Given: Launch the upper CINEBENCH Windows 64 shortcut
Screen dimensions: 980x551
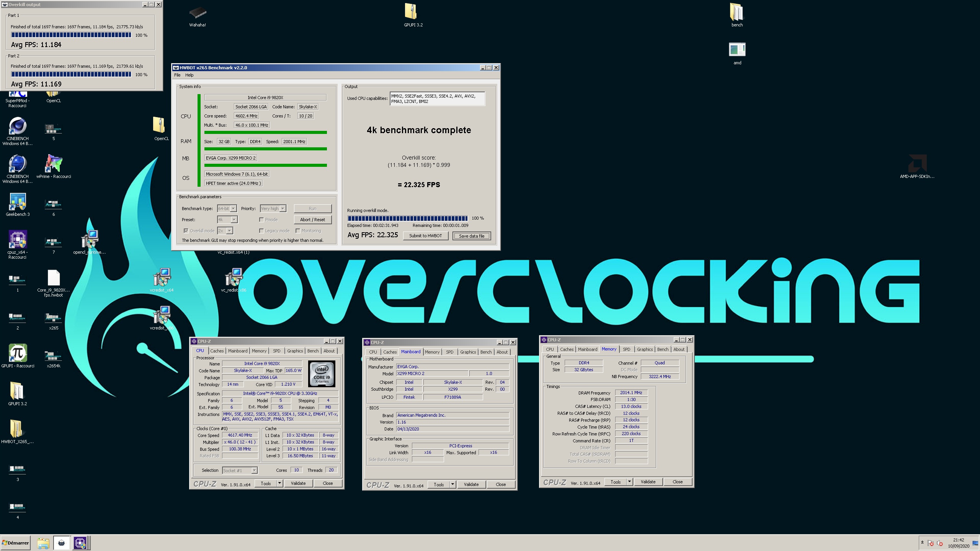Looking at the screenshot, I should pyautogui.click(x=18, y=131).
